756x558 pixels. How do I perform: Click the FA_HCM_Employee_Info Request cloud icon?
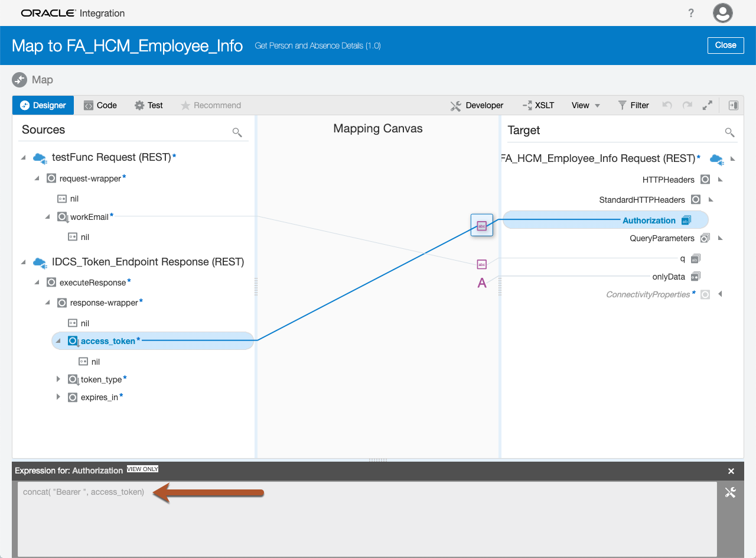716,158
